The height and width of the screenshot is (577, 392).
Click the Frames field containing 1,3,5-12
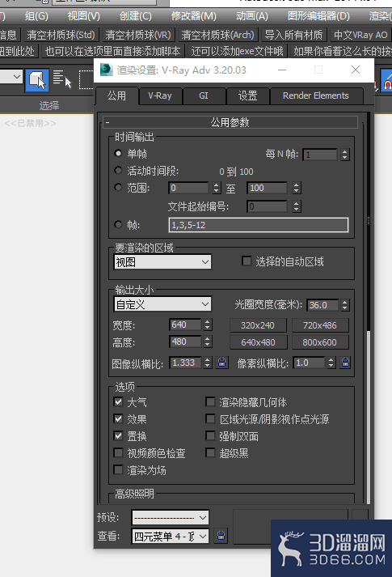click(x=259, y=225)
